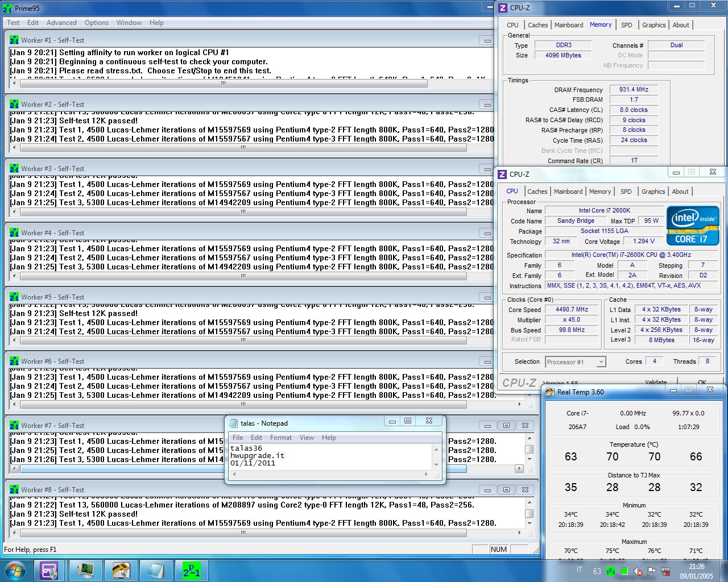The width and height of the screenshot is (728, 582).
Task: Click the Worker #2 window icon
Action: pos(14,105)
